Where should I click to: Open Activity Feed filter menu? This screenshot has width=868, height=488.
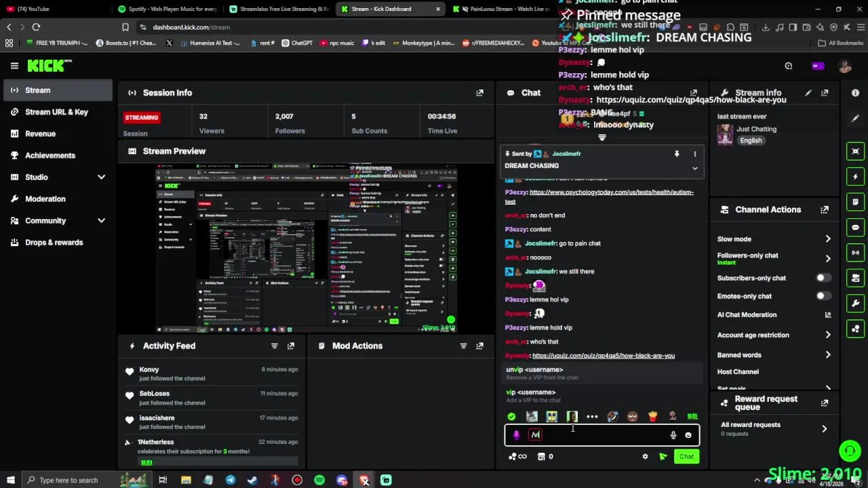tap(274, 346)
